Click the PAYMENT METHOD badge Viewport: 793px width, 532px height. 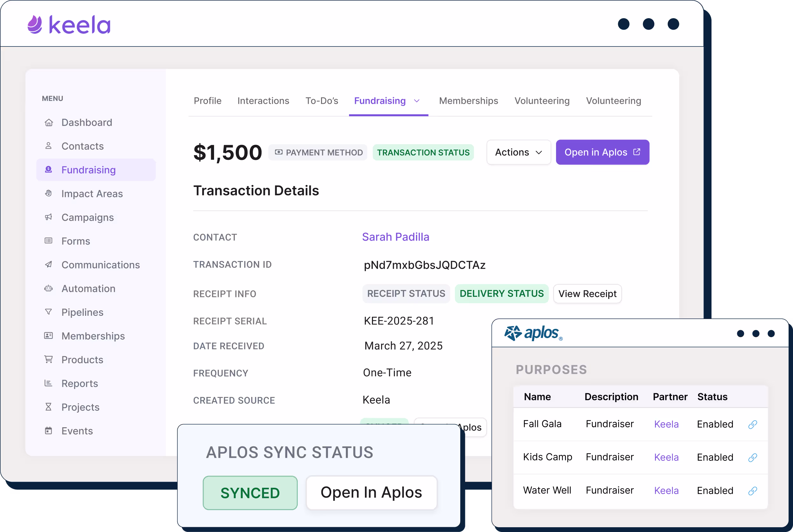tap(318, 152)
